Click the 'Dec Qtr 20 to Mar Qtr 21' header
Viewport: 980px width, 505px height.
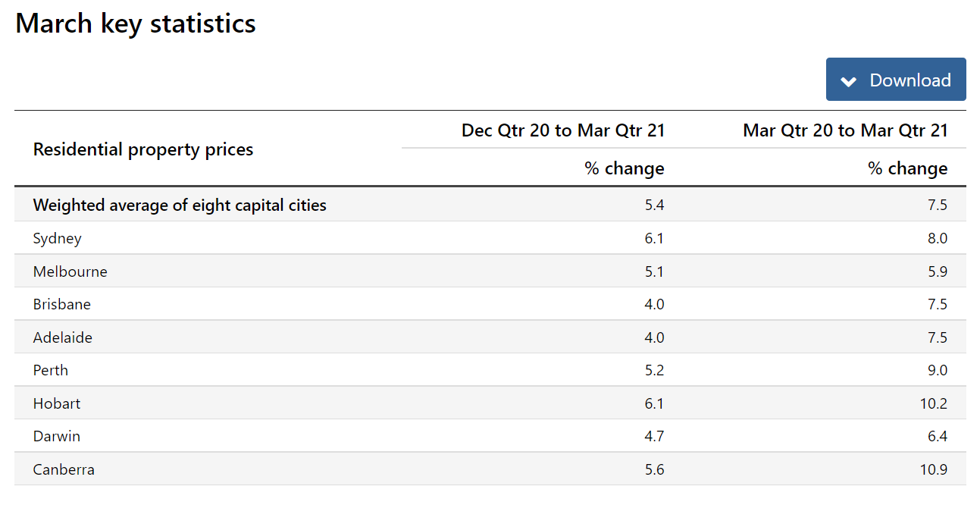(562, 130)
